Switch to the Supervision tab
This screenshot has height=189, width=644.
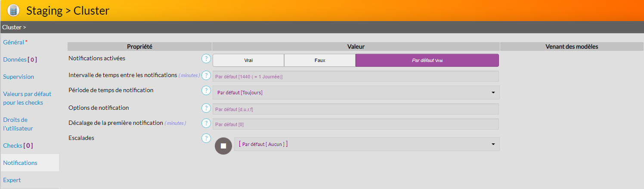click(x=19, y=77)
